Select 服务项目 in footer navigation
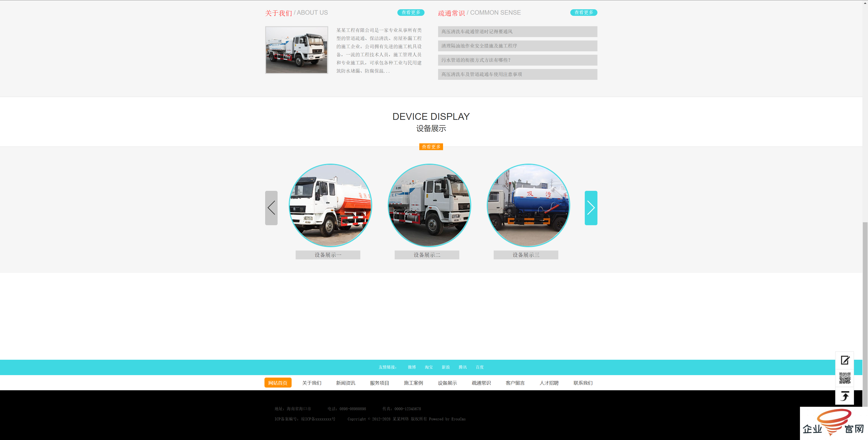 (380, 383)
